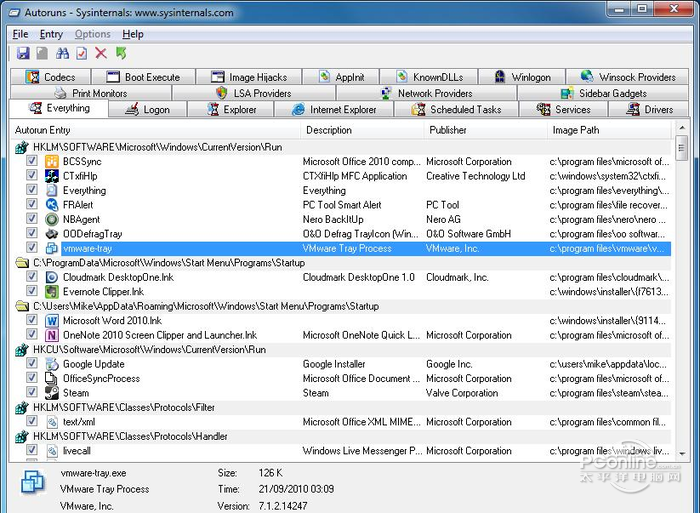Open the File menu
Screen dimensions: 700x513
click(20, 34)
